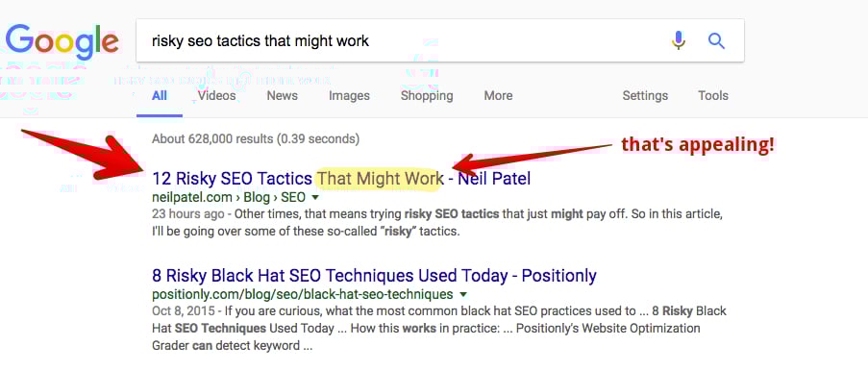Click the positionly.com green URL text
Screen dimensions: 868x371
(302, 294)
